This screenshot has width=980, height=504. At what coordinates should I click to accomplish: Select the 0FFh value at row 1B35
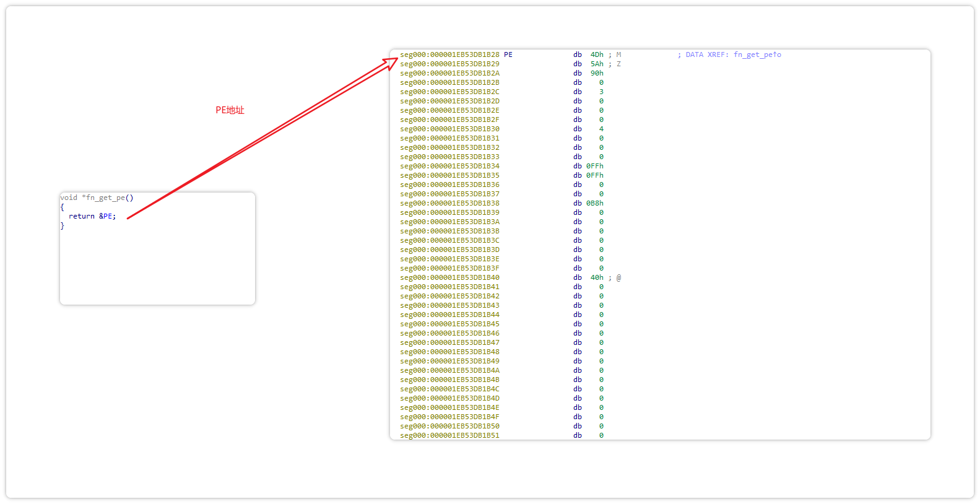tap(595, 175)
